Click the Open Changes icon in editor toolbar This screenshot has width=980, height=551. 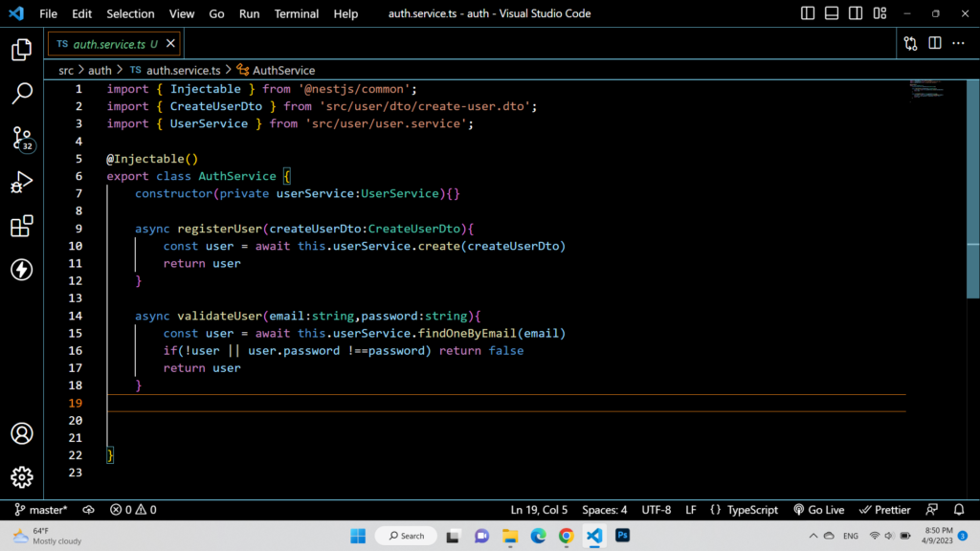tap(911, 43)
